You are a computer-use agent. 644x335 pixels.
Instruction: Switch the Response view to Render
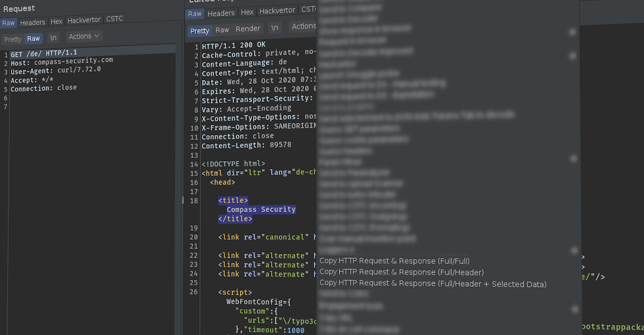click(x=247, y=28)
